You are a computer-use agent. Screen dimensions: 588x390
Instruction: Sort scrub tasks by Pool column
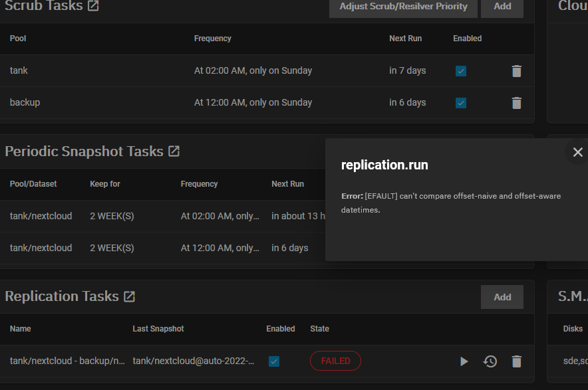coord(18,39)
